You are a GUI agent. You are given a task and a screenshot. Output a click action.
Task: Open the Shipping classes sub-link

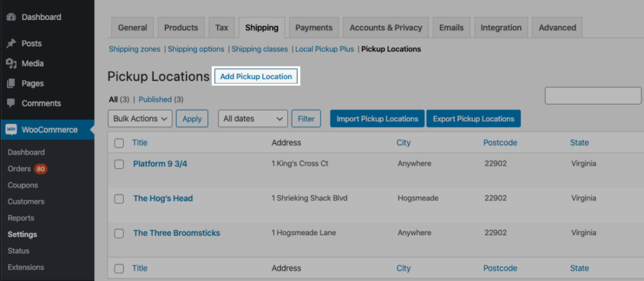coord(260,49)
